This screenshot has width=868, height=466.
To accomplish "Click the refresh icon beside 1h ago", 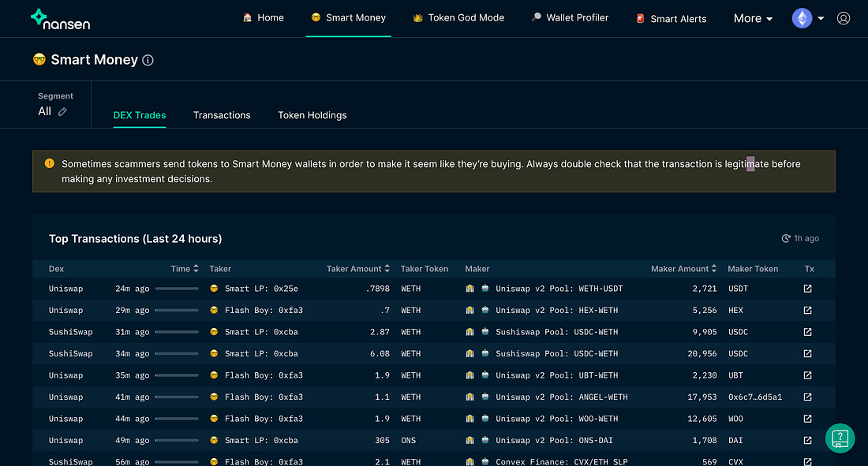I will [785, 239].
